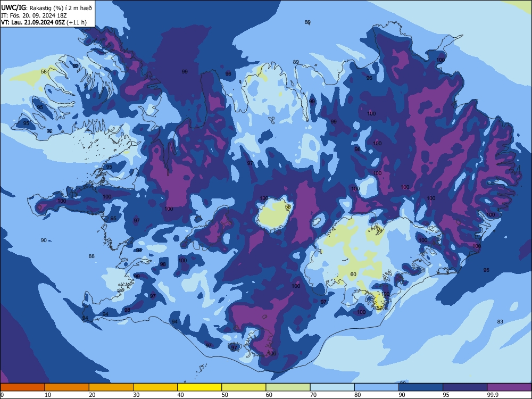
Task: Select the golden 30–40 legend swatch
Action: (155, 387)
